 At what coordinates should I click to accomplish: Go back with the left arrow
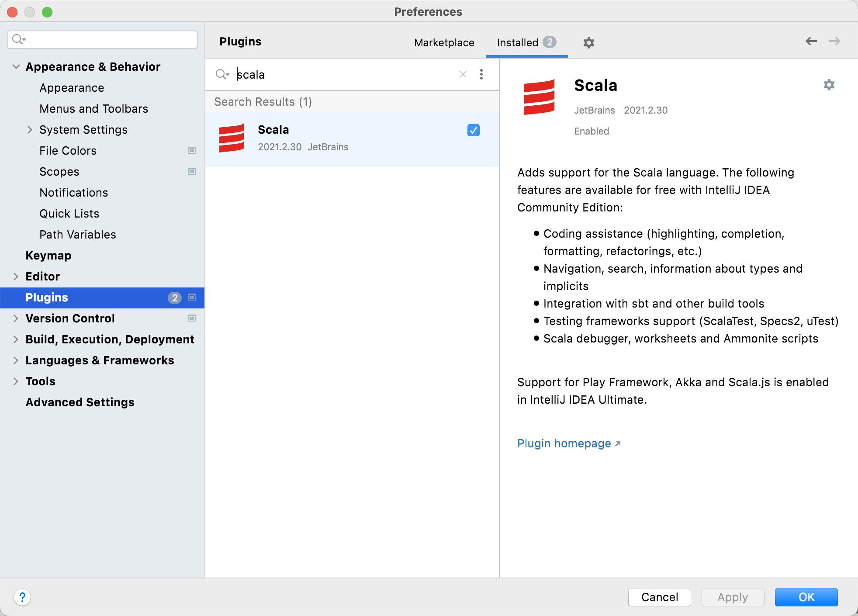coord(811,41)
